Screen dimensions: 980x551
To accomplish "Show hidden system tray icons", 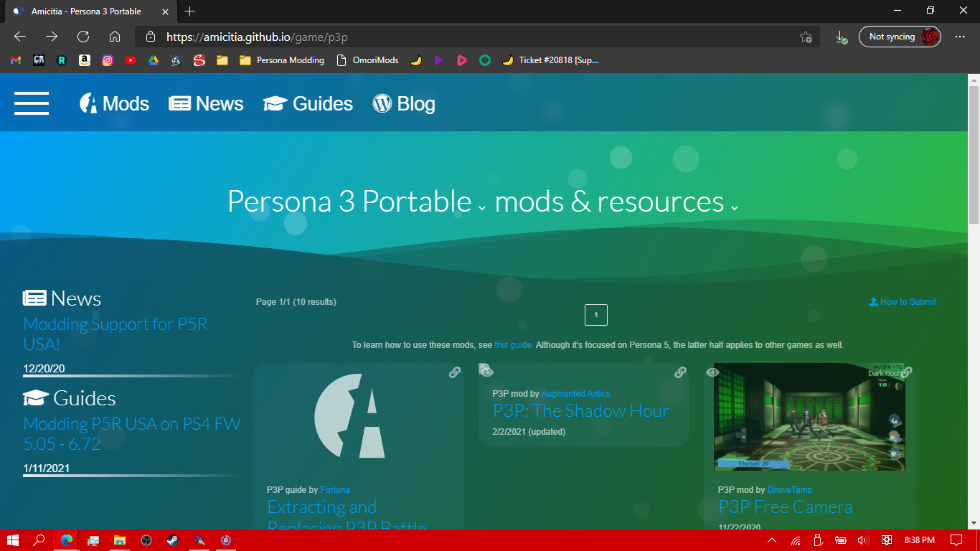I will click(x=772, y=540).
